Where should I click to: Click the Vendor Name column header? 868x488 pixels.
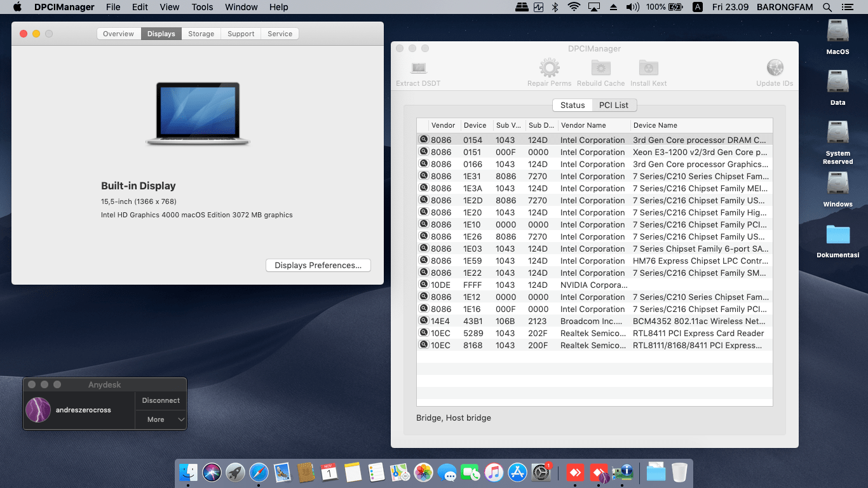click(x=593, y=125)
